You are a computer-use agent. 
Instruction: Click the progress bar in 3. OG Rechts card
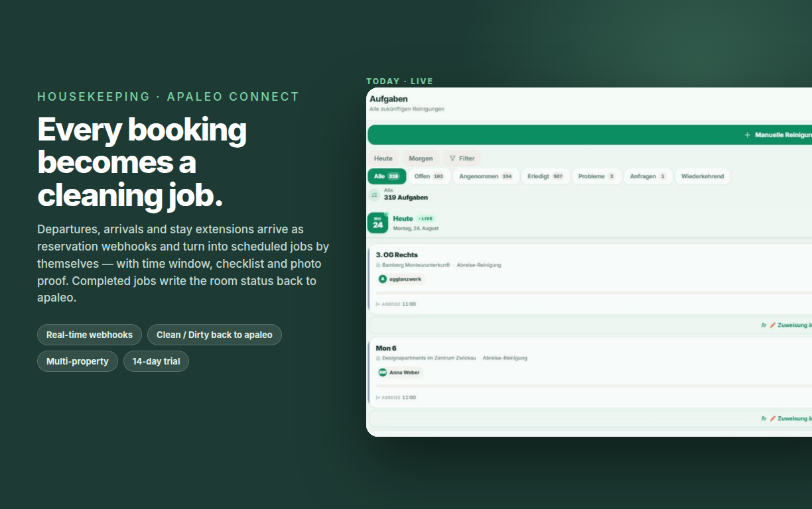click(x=594, y=292)
